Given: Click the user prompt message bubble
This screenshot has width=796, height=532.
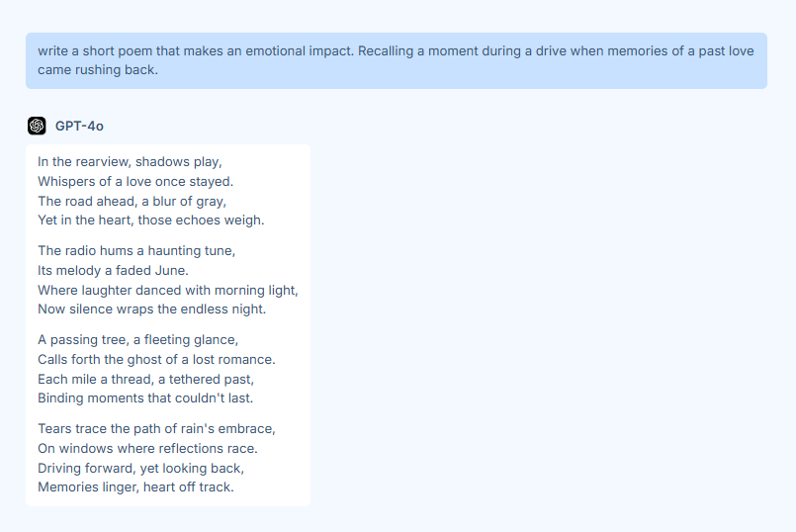Looking at the screenshot, I should [x=396, y=60].
